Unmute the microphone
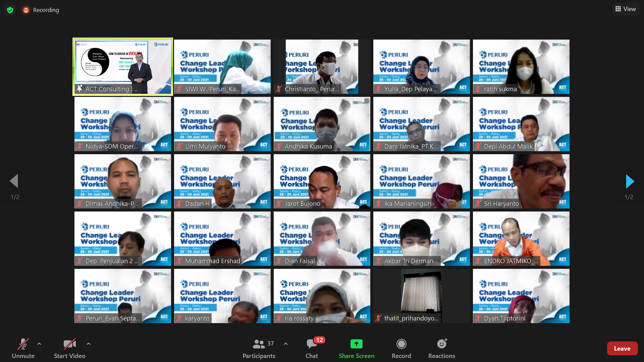 click(x=23, y=344)
